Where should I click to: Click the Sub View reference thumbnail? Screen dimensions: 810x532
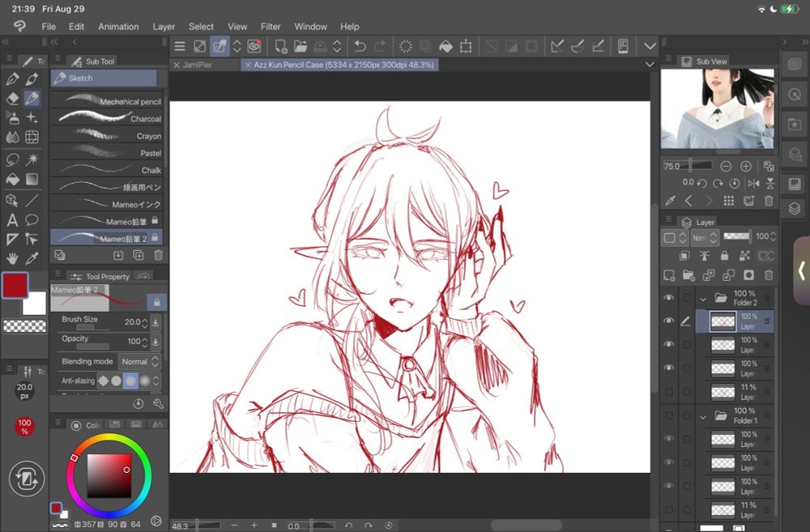pyautogui.click(x=718, y=109)
